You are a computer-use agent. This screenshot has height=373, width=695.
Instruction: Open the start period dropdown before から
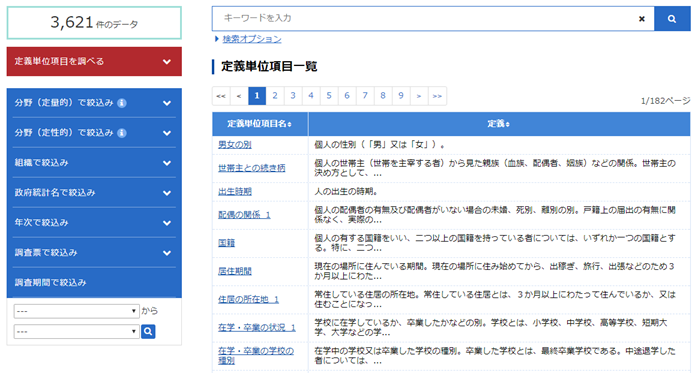[x=77, y=311]
